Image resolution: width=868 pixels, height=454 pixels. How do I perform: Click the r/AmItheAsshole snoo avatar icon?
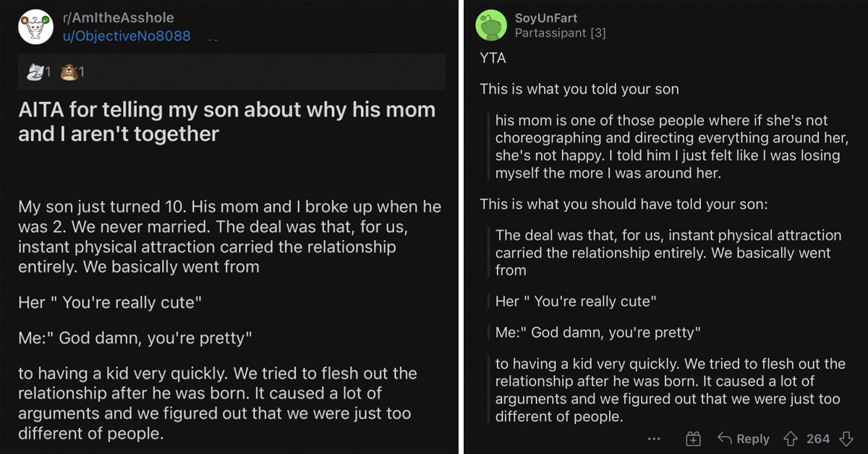click(x=35, y=26)
